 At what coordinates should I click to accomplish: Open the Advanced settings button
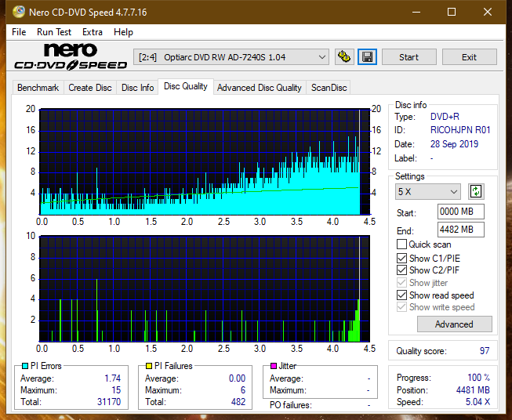click(454, 324)
